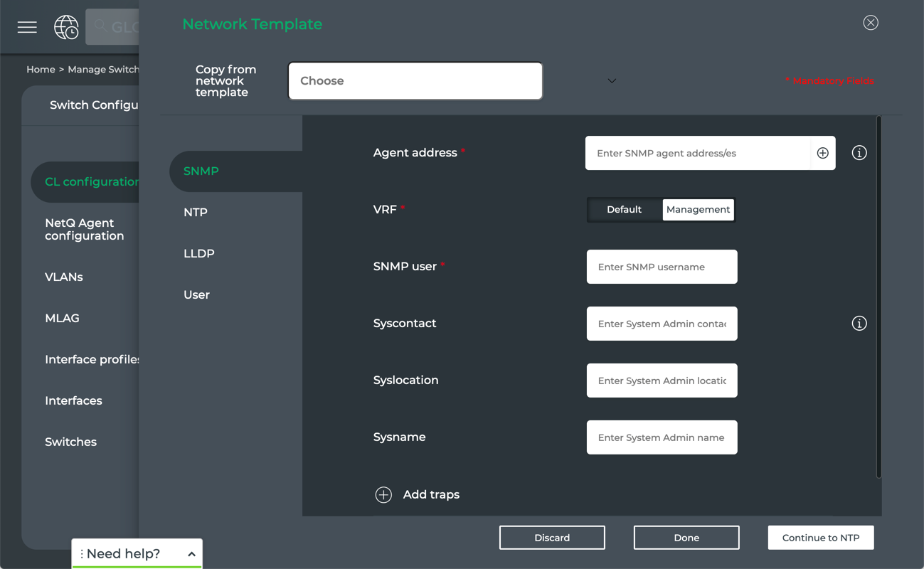
Task: Focus the SNMP username input field
Action: click(662, 267)
